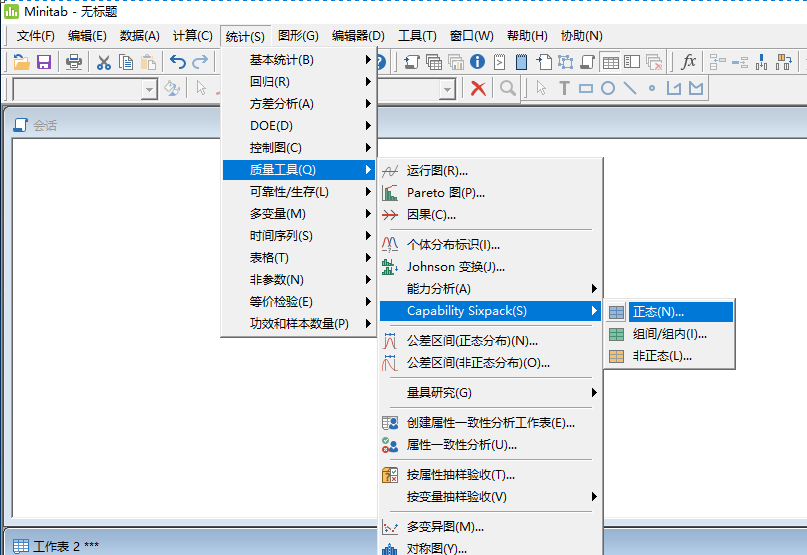Select 正态(N)... under Capability Sixpack
807x555 pixels.
(669, 312)
